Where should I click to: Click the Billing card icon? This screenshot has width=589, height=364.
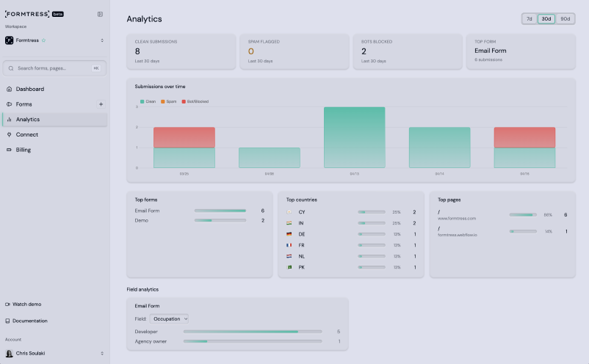[x=9, y=150]
